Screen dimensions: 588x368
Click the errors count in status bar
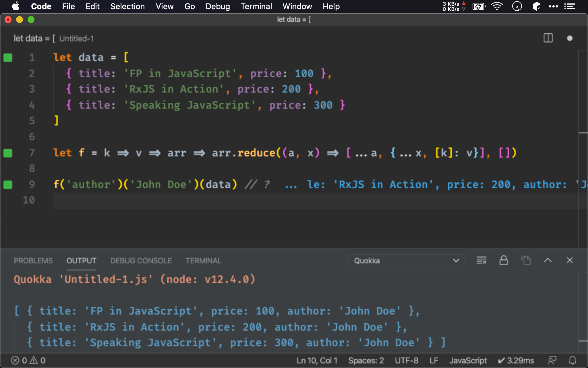tap(19, 361)
